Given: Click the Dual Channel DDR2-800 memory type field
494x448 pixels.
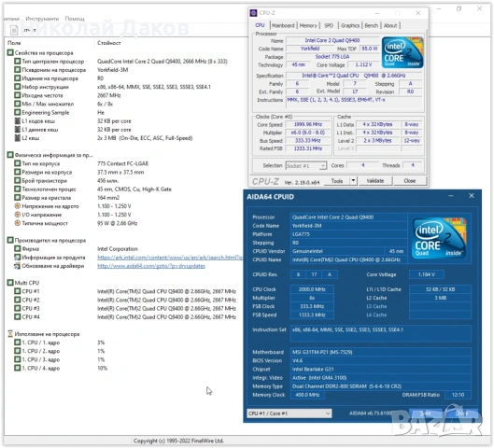Looking at the screenshot, I should click(x=381, y=386).
